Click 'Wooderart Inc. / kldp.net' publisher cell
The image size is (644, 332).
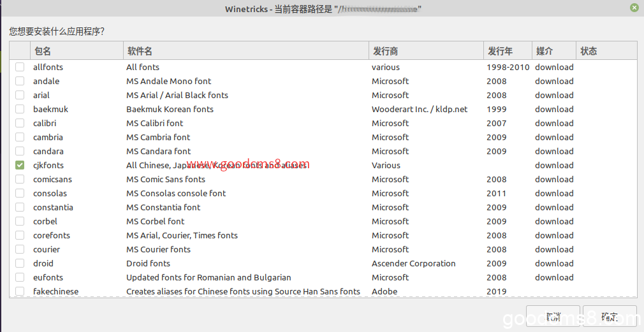[x=420, y=109]
